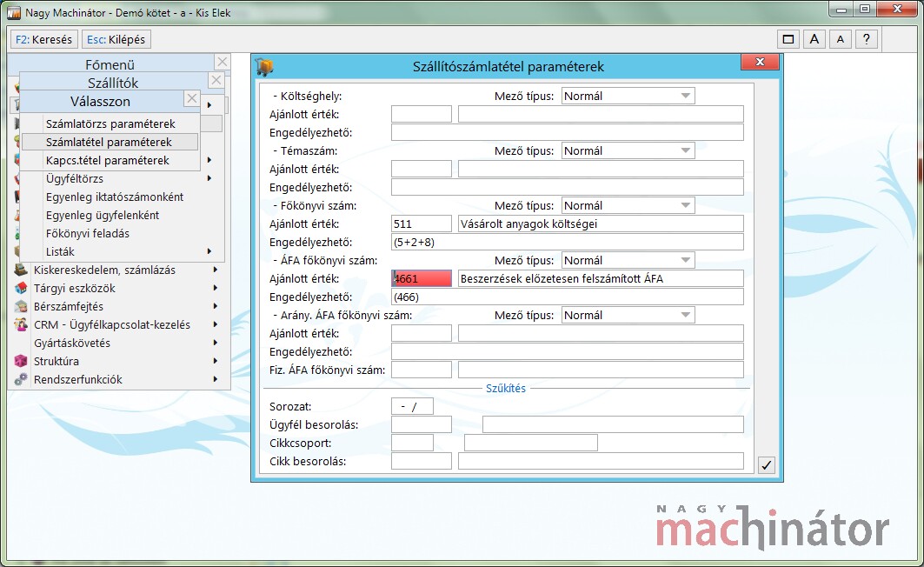Select Számlatörzs paraméterek menu entry

[110, 123]
